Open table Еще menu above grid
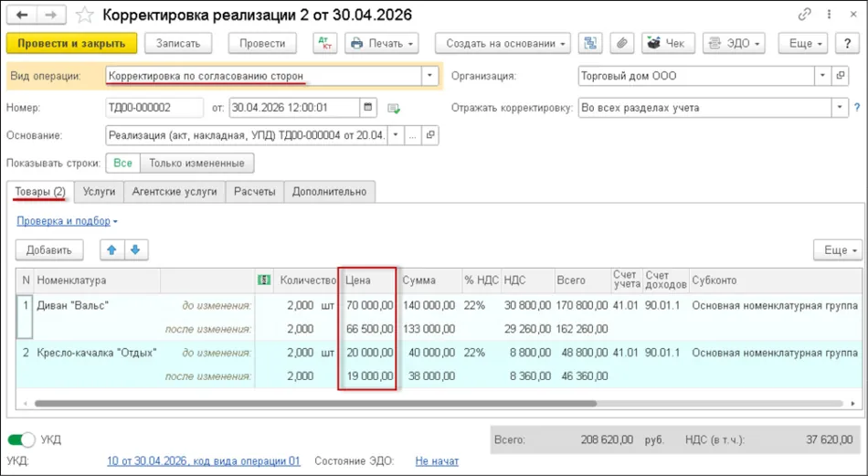868x476 pixels. [838, 250]
